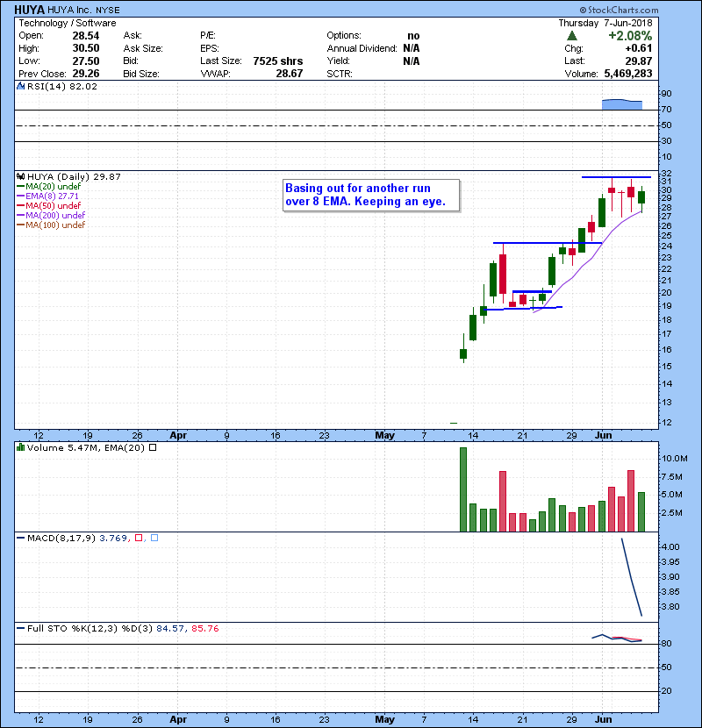The height and width of the screenshot is (728, 702).
Task: Click the MACD value 3.769
Action: pyautogui.click(x=113, y=539)
